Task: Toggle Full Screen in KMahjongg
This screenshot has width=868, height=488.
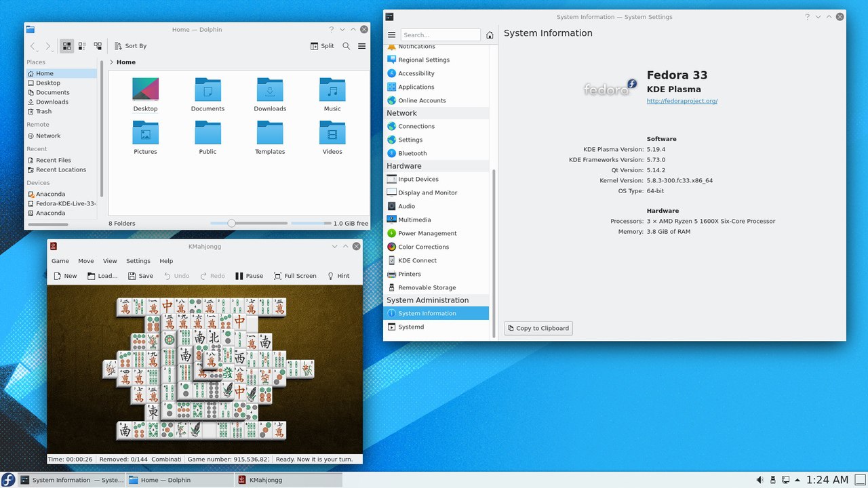Action: click(x=295, y=276)
